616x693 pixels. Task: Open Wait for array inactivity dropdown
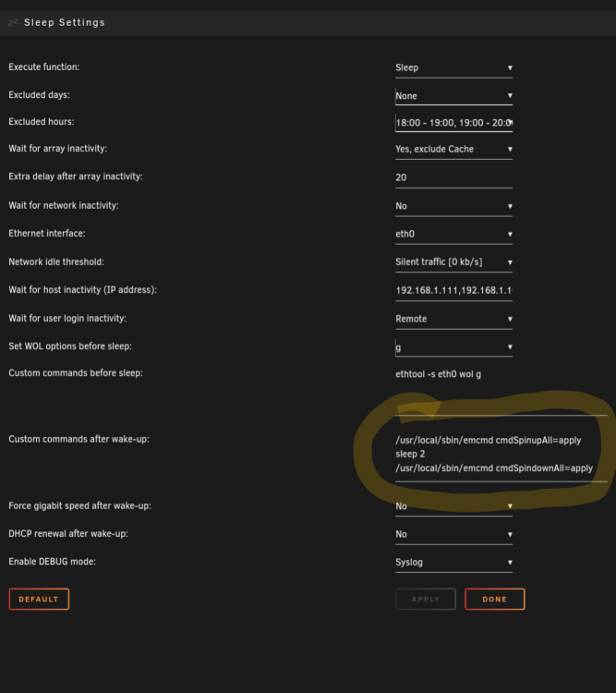[453, 150]
